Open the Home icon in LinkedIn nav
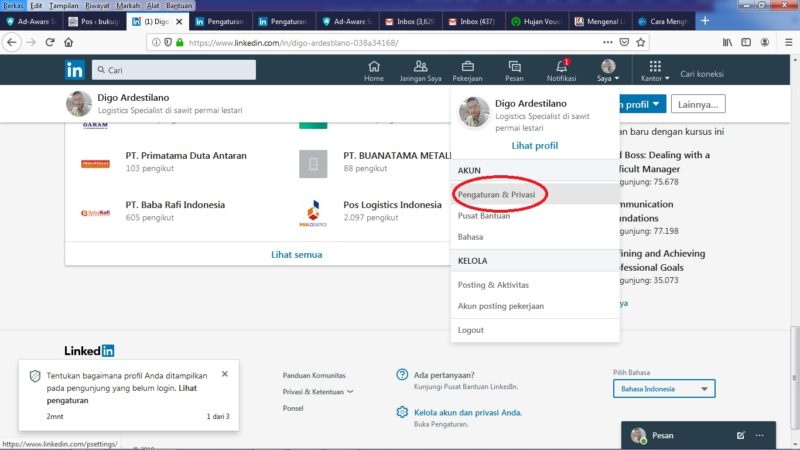Image resolution: width=800 pixels, height=450 pixels. point(374,71)
